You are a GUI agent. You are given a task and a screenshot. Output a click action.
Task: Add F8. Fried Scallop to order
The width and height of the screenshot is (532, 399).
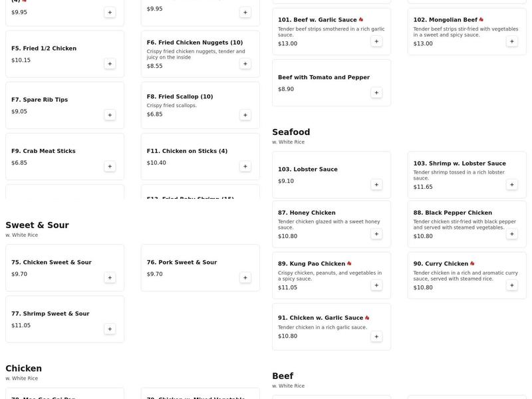[x=245, y=115]
